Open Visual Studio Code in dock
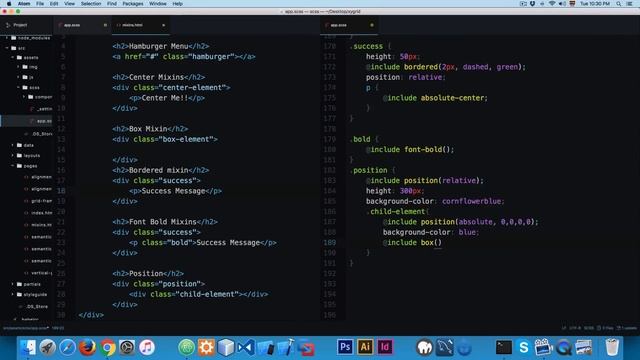This screenshot has width=640, height=360. coord(246,347)
